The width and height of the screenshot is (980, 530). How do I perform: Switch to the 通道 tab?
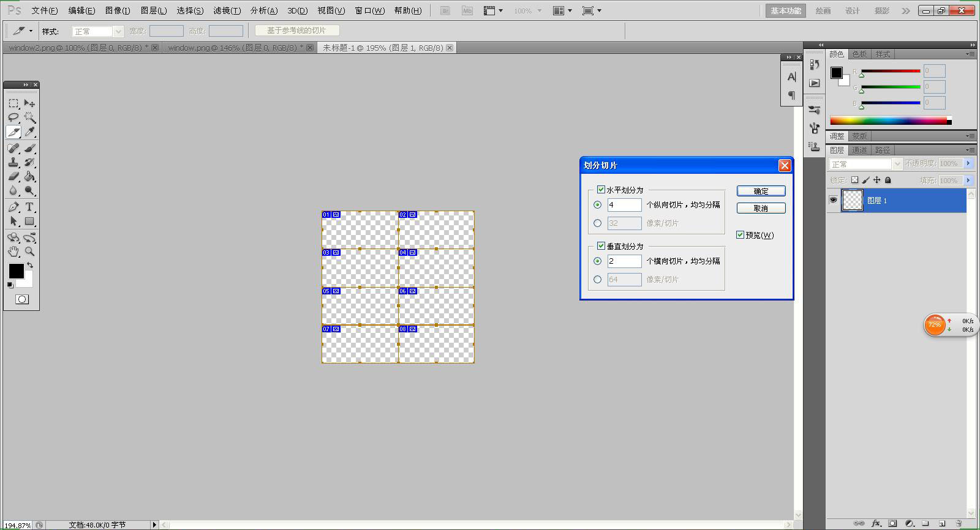click(859, 150)
